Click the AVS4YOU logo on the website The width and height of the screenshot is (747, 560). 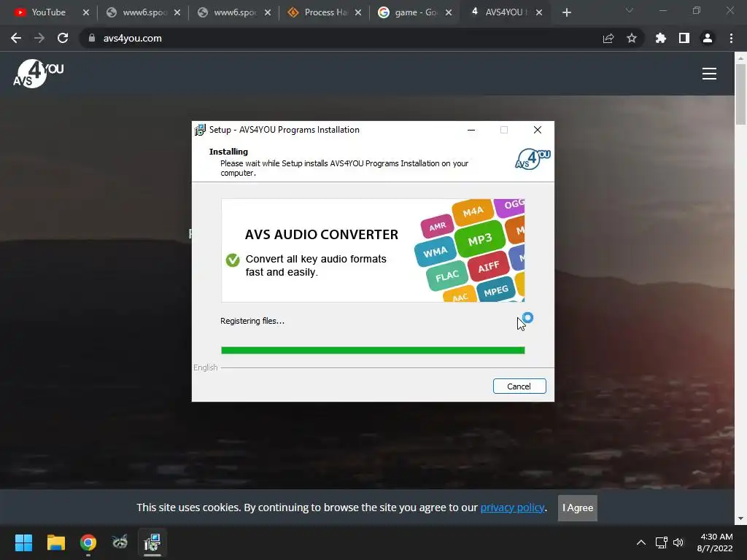pyautogui.click(x=38, y=74)
